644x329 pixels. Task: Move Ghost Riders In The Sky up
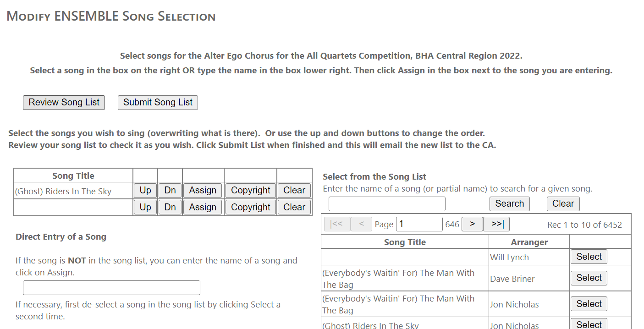click(145, 191)
